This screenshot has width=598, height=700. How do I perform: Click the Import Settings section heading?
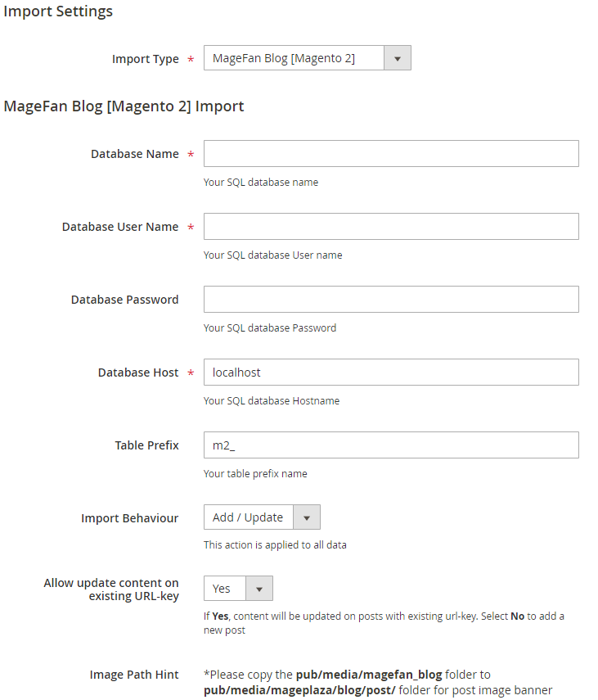point(58,11)
